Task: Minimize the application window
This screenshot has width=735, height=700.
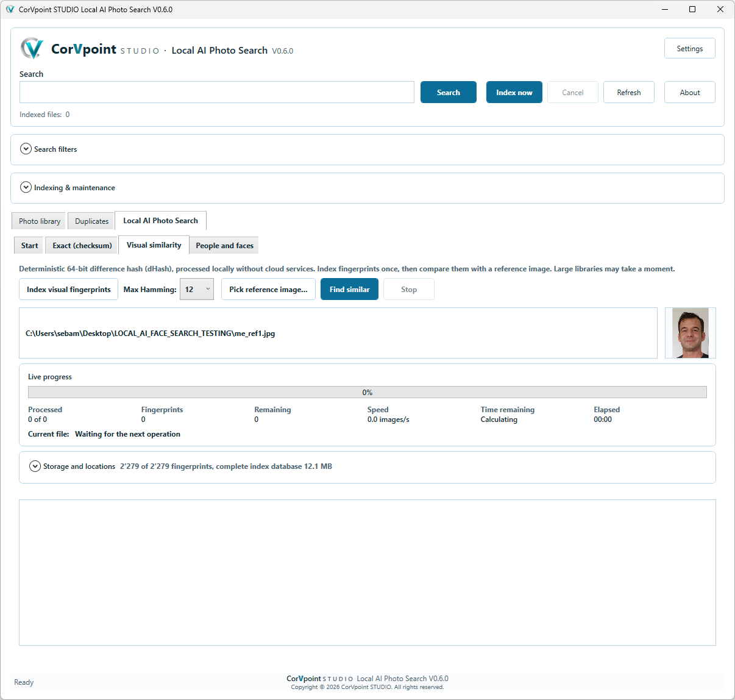Action: point(665,9)
